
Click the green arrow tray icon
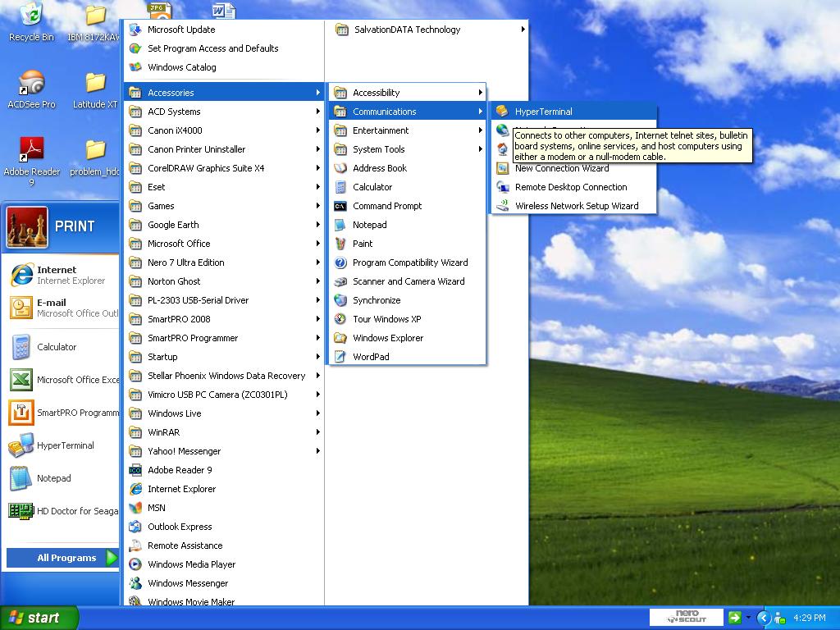coord(734,618)
